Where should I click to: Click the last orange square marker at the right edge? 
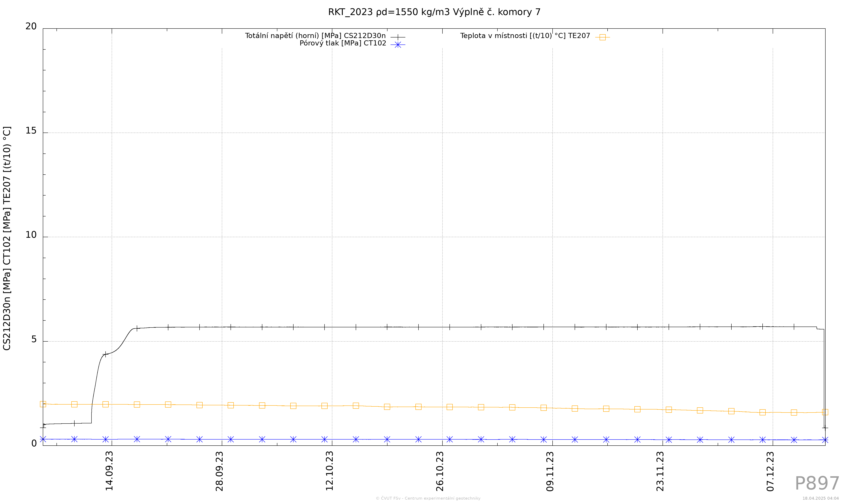(x=825, y=412)
